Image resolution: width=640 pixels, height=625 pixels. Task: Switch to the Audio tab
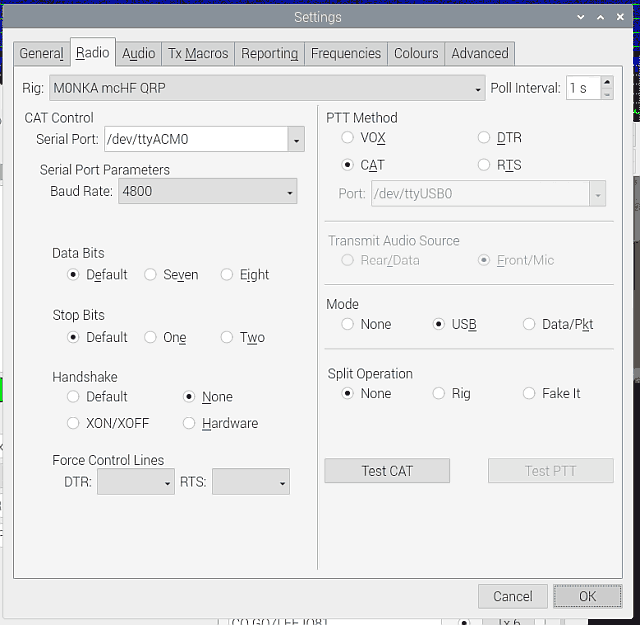coord(138,53)
